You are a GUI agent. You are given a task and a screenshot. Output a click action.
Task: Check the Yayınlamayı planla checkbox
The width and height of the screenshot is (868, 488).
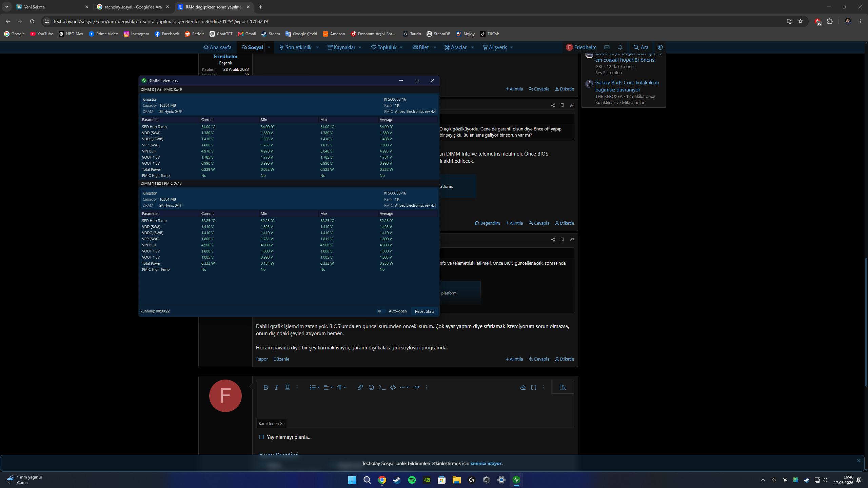261,437
